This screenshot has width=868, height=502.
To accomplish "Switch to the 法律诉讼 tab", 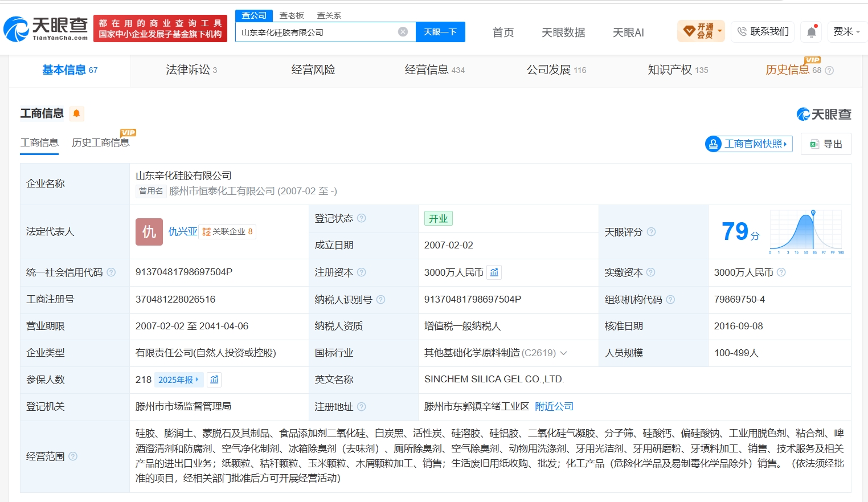I will 191,70.
